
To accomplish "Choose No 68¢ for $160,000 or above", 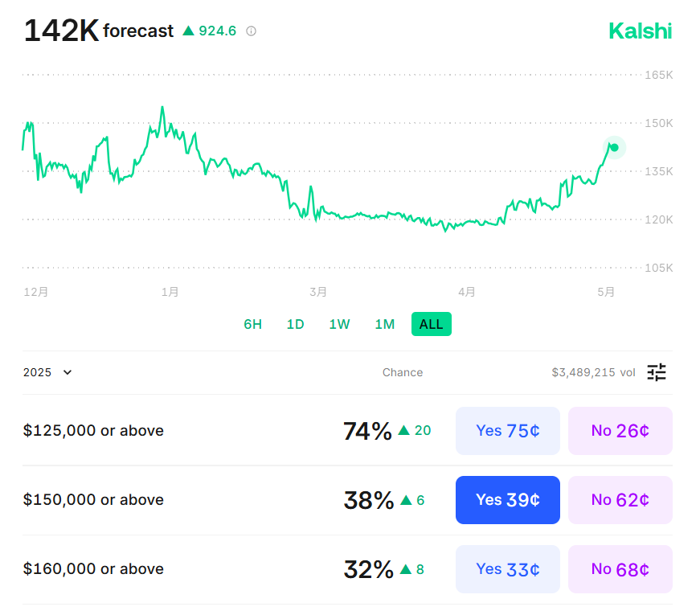I will [620, 569].
